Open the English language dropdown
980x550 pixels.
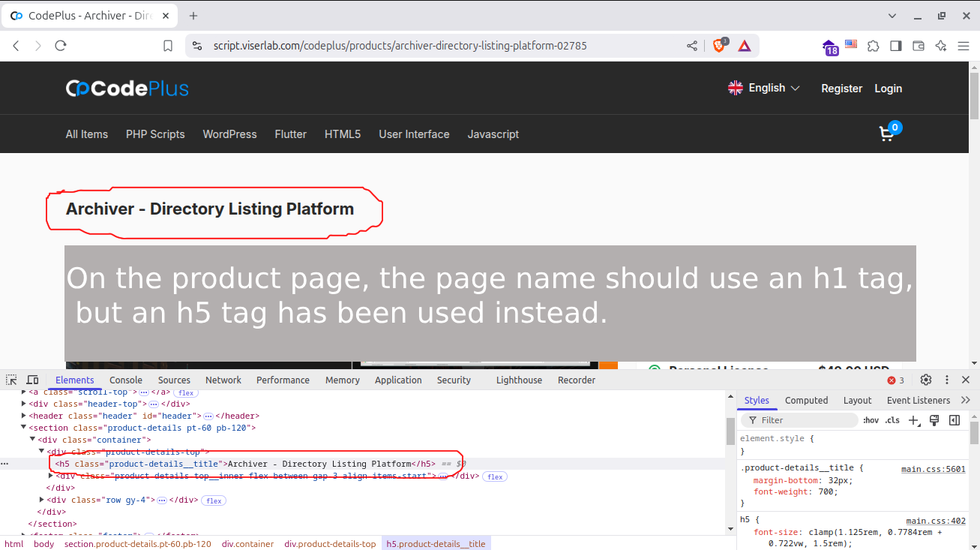(x=764, y=88)
